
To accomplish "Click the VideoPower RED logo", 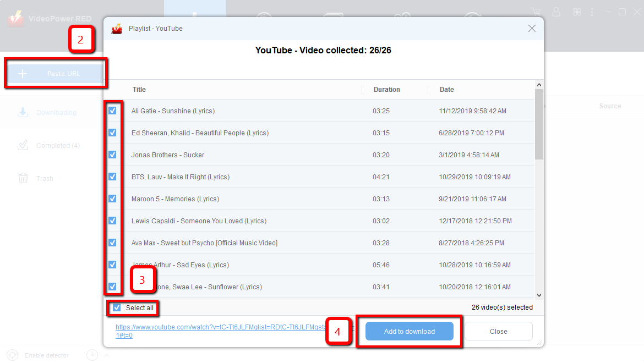I will (15, 19).
